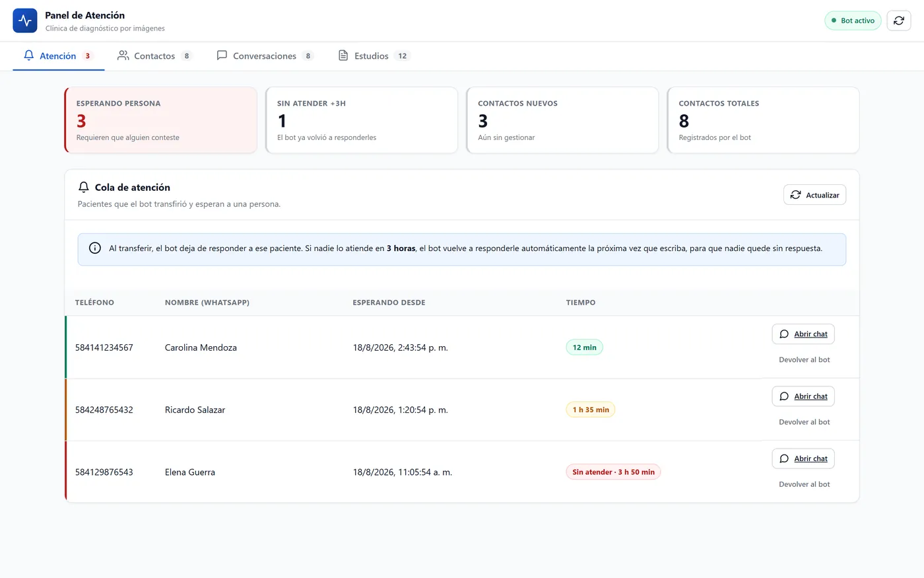
Task: Click the 1 h 35 min wait badge
Action: click(591, 410)
